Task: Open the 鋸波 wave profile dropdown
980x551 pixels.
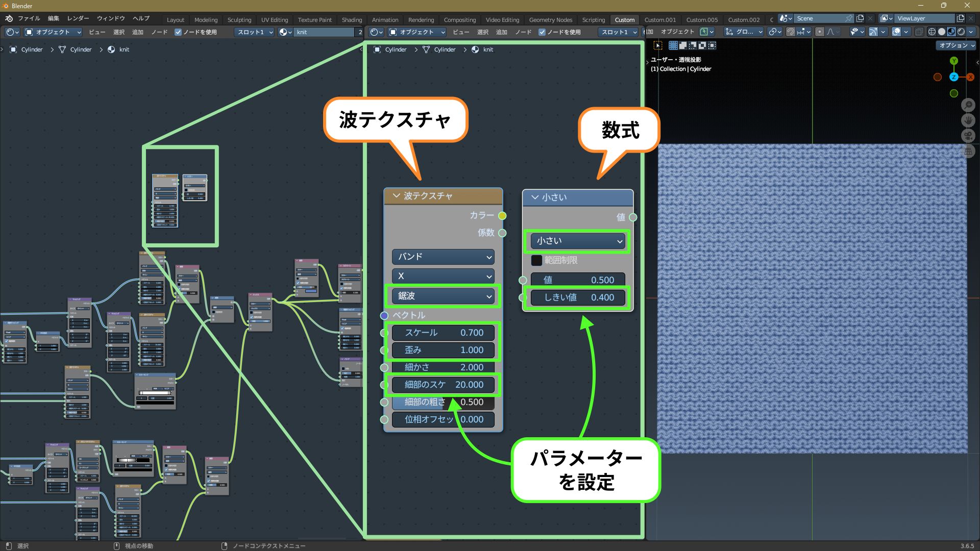Action: pyautogui.click(x=443, y=296)
